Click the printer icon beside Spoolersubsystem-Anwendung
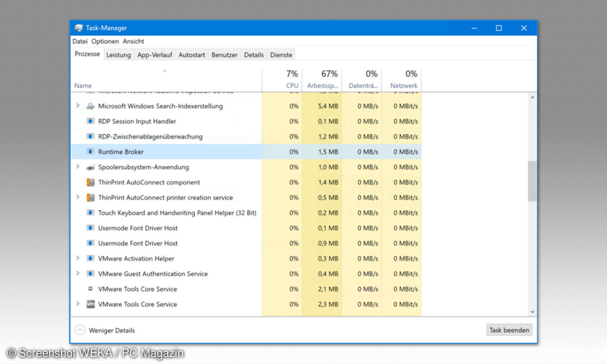This screenshot has width=607, height=364. tap(91, 167)
